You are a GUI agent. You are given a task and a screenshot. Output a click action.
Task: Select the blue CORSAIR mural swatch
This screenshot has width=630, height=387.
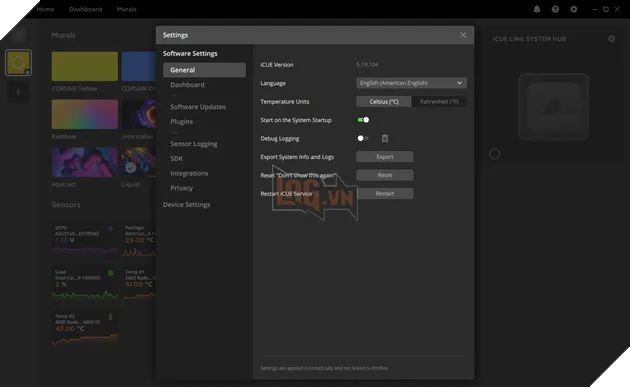[x=139, y=66]
